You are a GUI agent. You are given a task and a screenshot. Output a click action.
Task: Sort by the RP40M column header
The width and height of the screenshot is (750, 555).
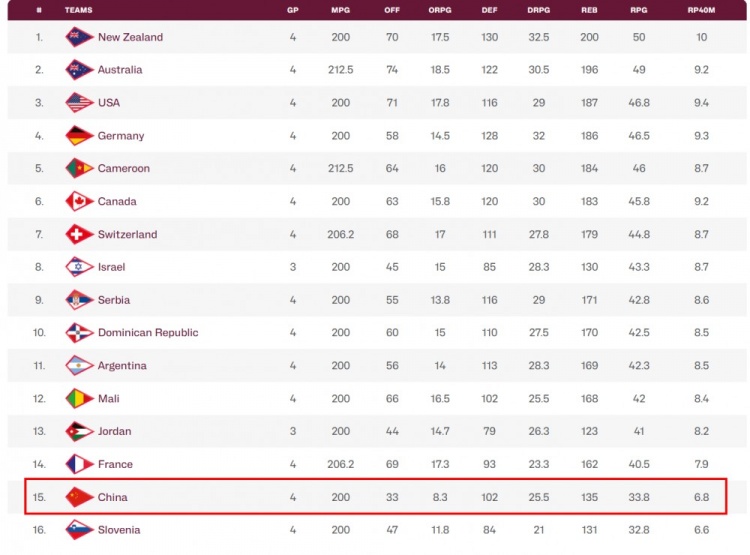tap(701, 9)
